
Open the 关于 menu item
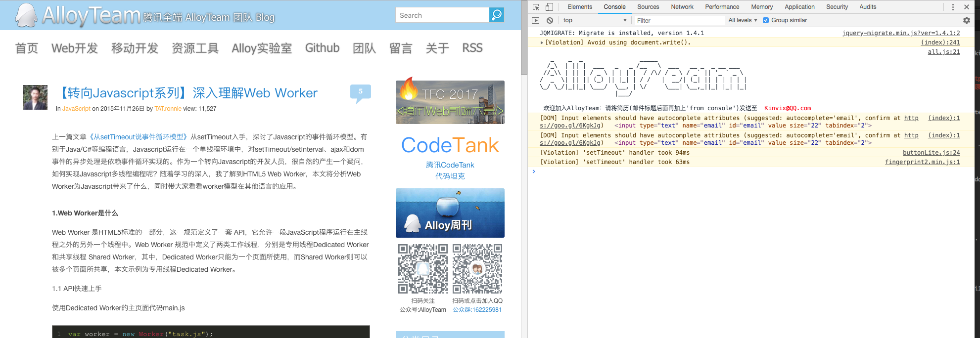(x=437, y=48)
